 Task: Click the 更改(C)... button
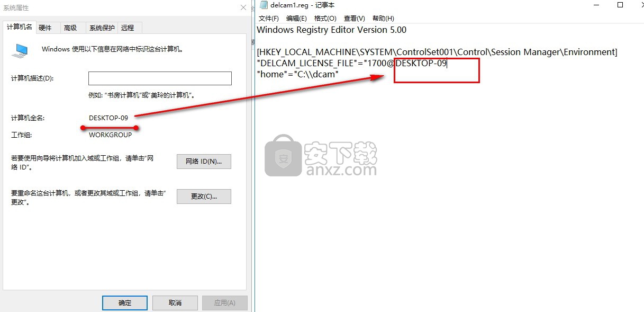(x=204, y=196)
